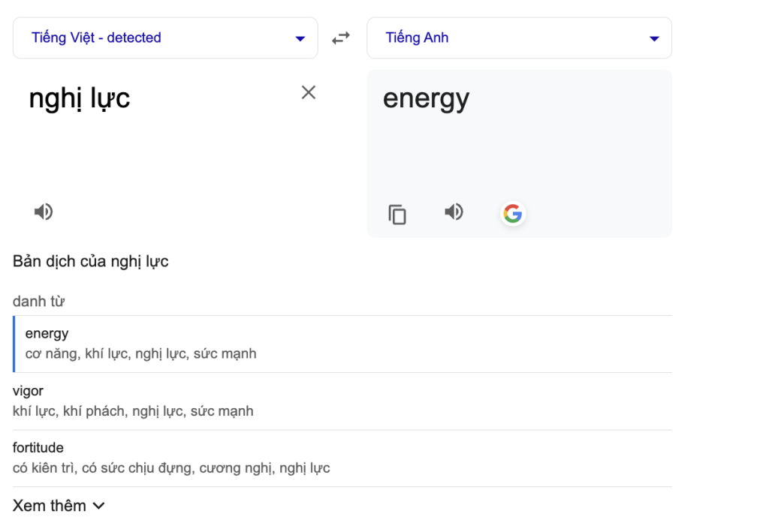Copy the translation 'energy' to clipboard
The height and width of the screenshot is (532, 769).
pyautogui.click(x=397, y=215)
